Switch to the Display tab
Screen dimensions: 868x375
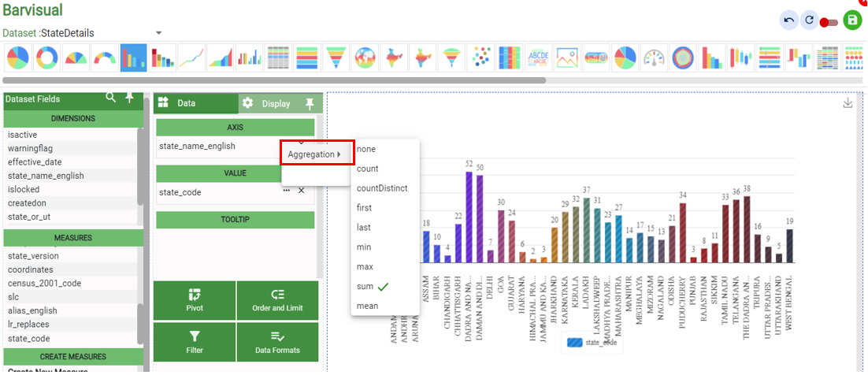click(276, 103)
